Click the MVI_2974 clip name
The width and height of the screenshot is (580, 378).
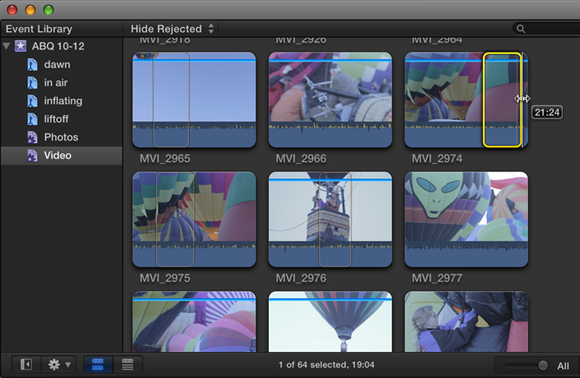click(x=437, y=159)
